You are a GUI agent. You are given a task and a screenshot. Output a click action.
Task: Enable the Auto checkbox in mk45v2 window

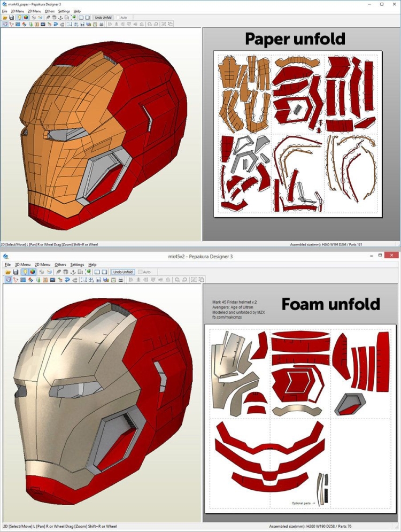click(141, 272)
